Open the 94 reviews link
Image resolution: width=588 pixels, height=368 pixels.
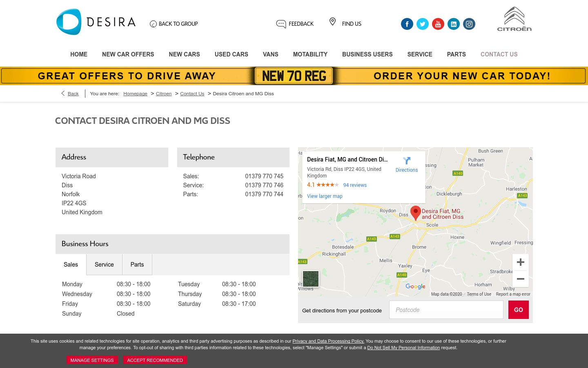coord(355,185)
